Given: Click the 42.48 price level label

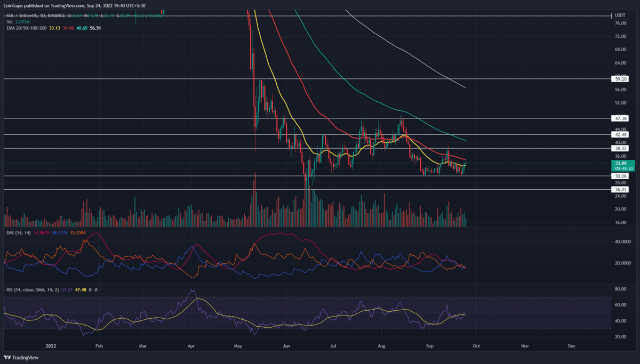Looking at the screenshot, I should pyautogui.click(x=620, y=135).
